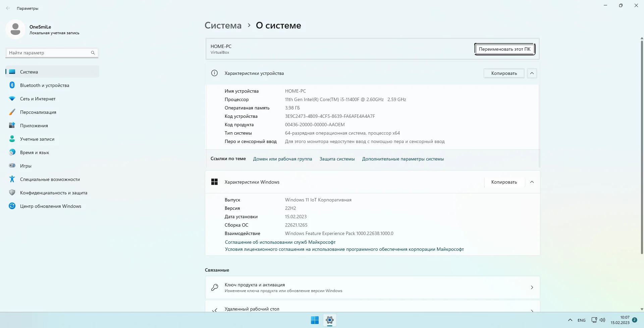Select installed RAM 3,98 ГБ value

point(292,108)
